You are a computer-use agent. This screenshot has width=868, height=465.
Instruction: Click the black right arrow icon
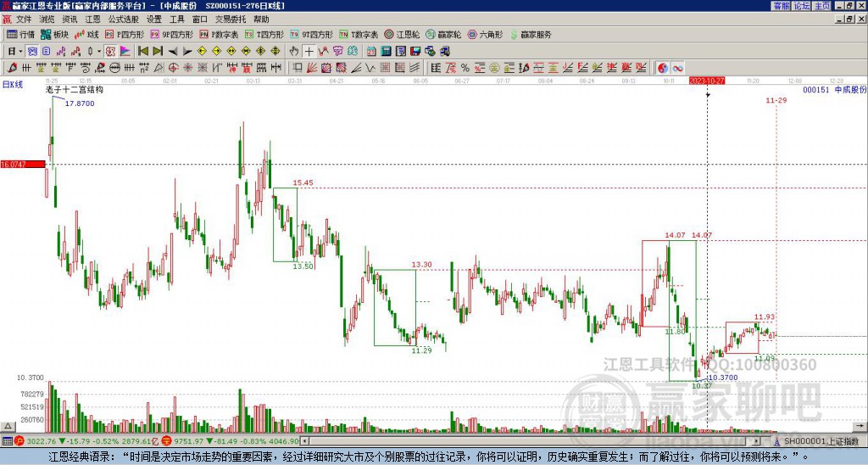[187, 52]
